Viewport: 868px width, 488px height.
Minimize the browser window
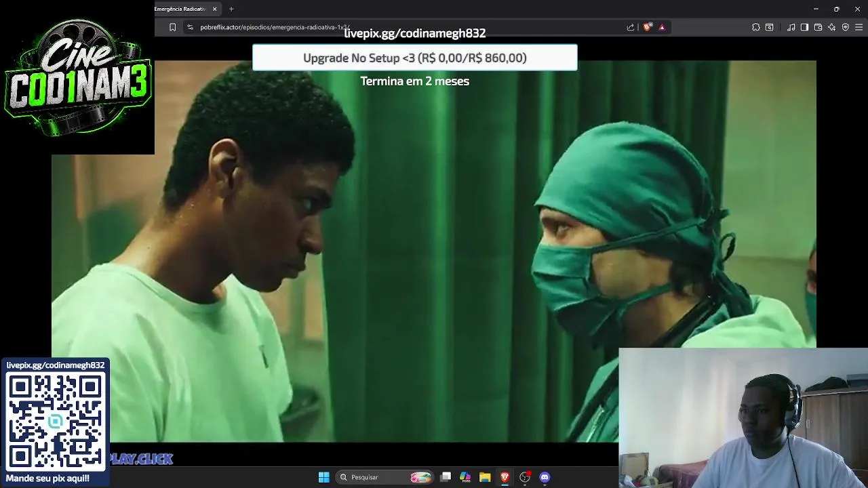[816, 9]
